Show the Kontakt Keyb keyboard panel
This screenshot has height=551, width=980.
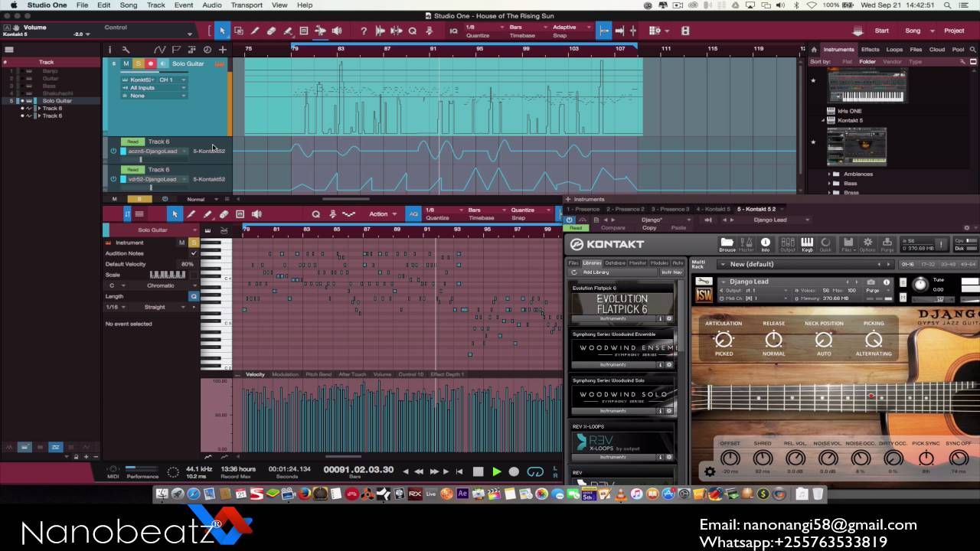(x=807, y=244)
